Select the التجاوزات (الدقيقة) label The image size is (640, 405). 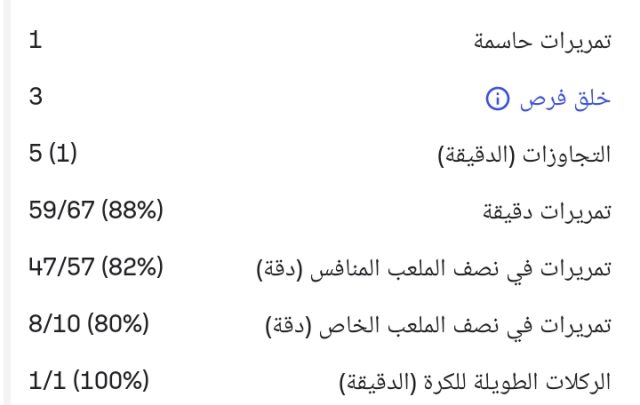[x=525, y=155]
